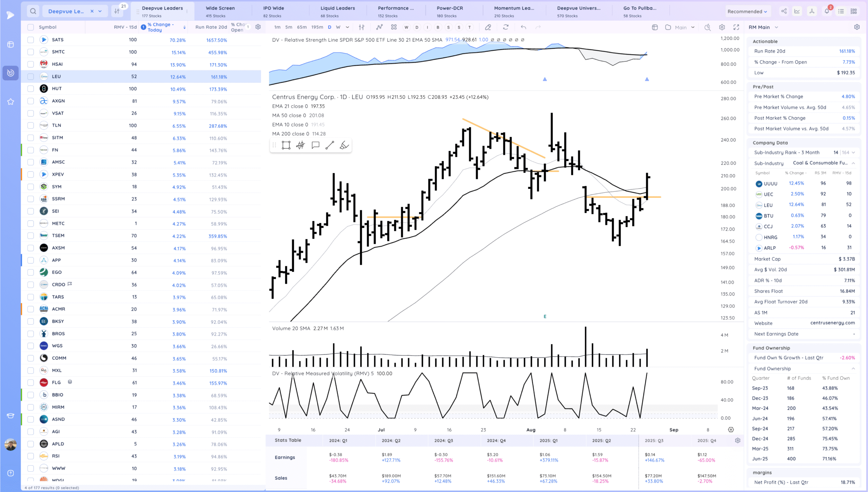Select the UUUU row in sub-industry list
The height and width of the screenshot is (492, 868).
(770, 184)
